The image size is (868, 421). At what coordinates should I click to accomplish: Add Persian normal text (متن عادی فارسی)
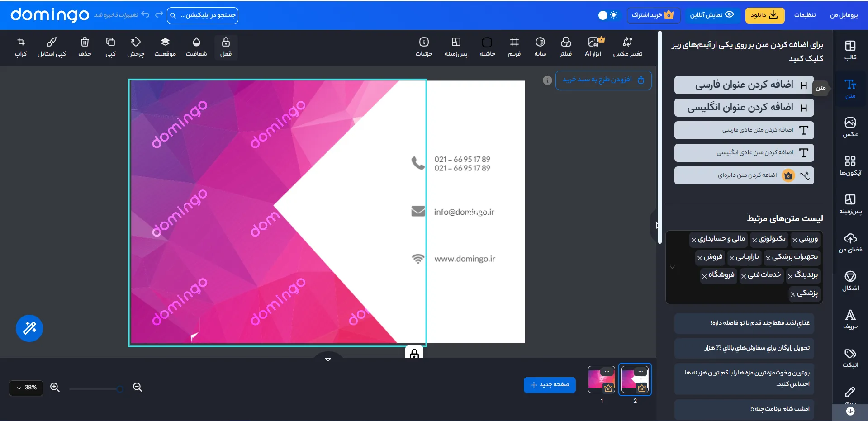pyautogui.click(x=744, y=130)
